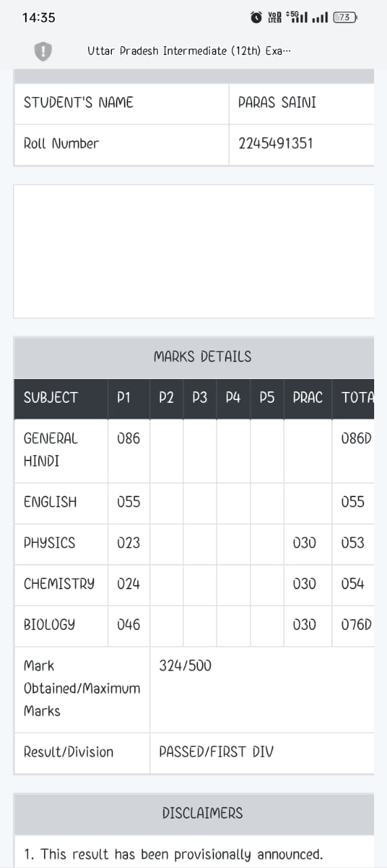Tap the GENERAL HINDI subject row

point(194,450)
